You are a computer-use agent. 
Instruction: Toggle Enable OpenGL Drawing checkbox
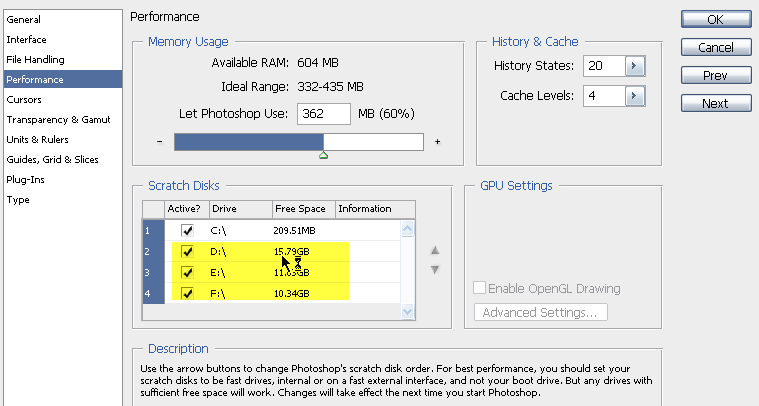(479, 288)
